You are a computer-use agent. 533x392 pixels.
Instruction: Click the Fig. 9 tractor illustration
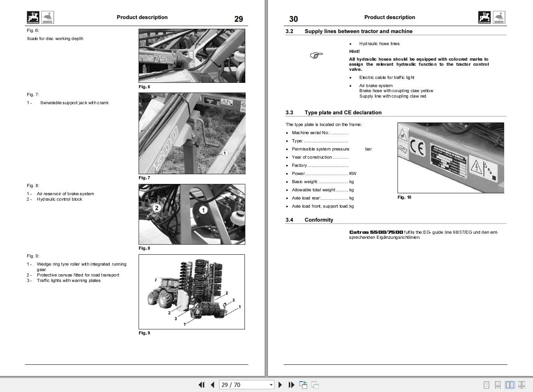[192, 292]
